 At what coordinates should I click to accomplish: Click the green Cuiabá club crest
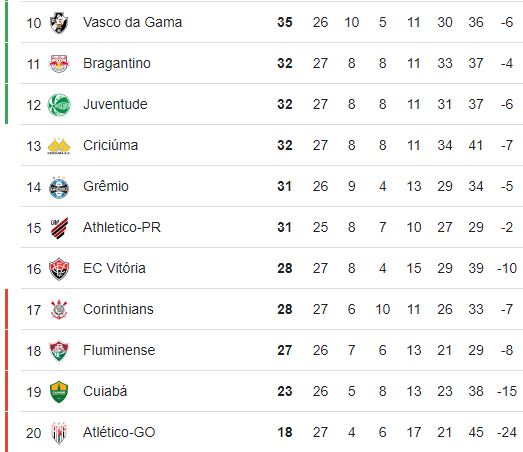pos(59,392)
